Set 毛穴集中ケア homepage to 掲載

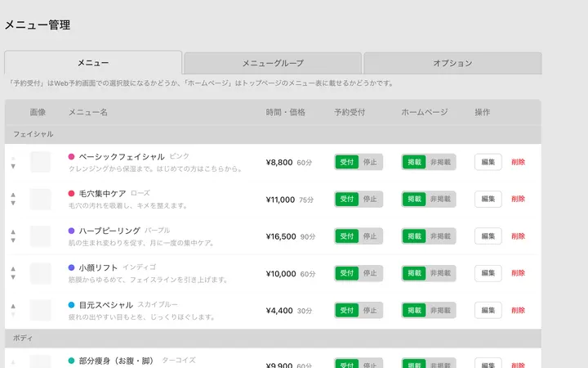click(x=414, y=199)
